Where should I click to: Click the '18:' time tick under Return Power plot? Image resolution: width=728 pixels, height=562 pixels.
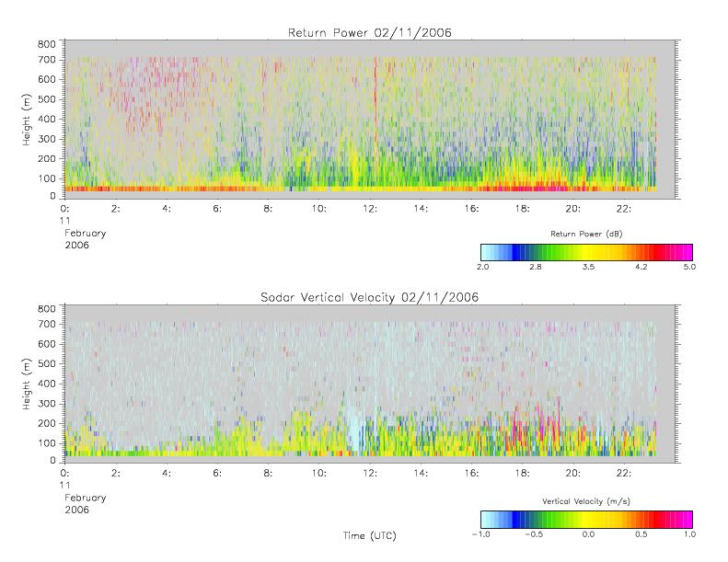pyautogui.click(x=523, y=209)
